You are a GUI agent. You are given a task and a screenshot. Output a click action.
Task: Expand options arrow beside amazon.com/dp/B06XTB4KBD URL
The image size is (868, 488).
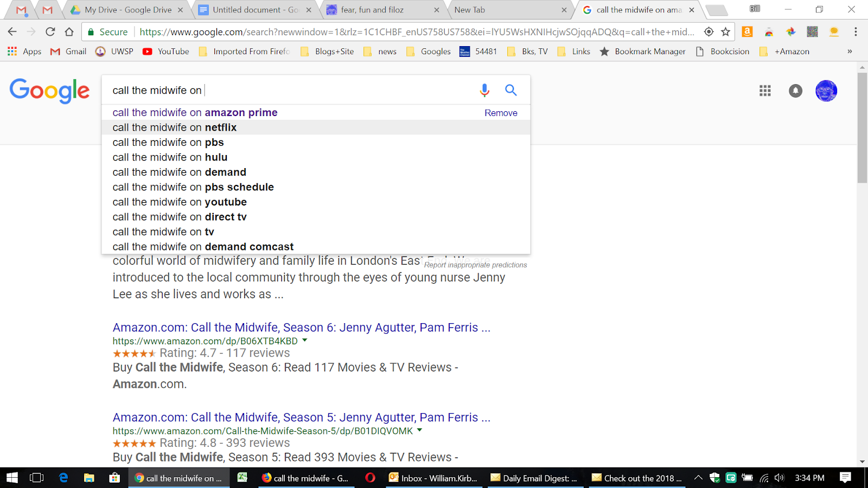[x=305, y=341]
